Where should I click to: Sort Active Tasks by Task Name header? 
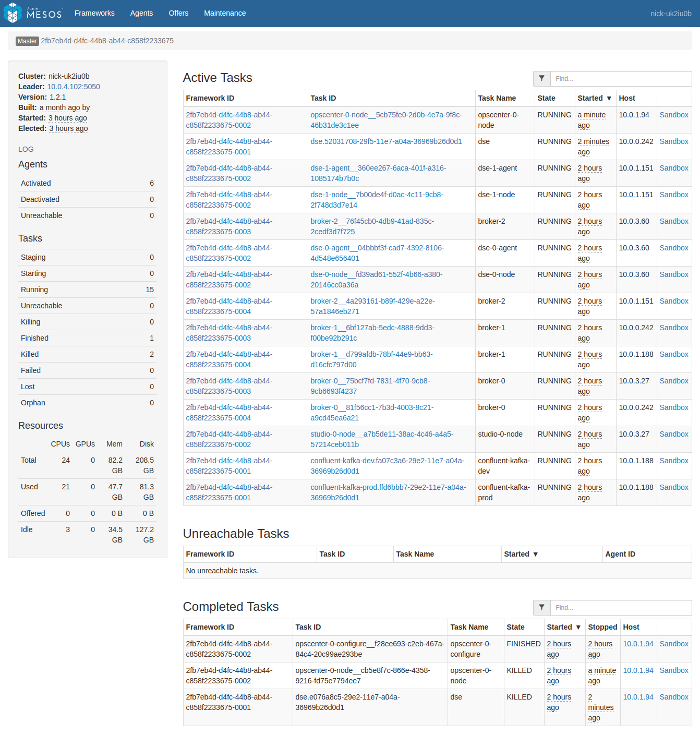pyautogui.click(x=497, y=98)
